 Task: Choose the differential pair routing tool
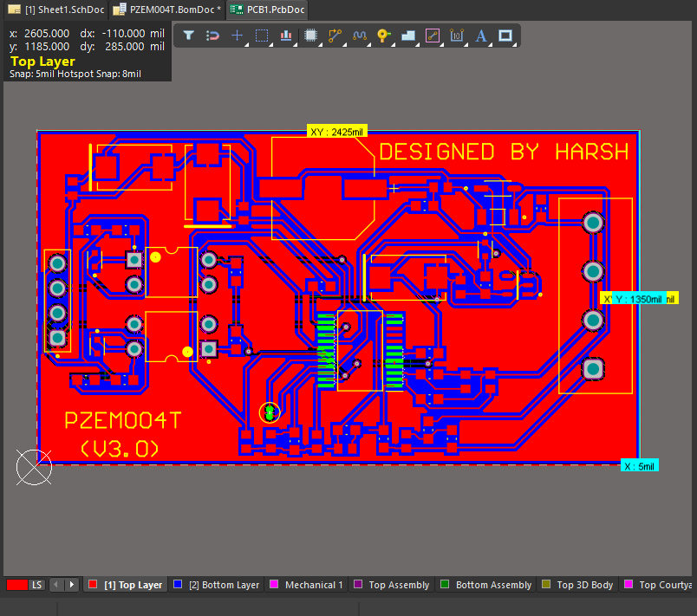click(359, 36)
